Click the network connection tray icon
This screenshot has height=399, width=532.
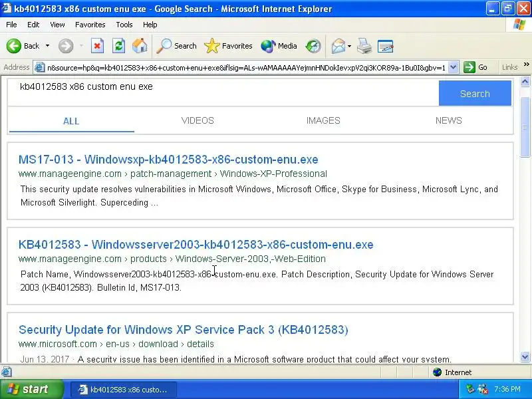(483, 389)
